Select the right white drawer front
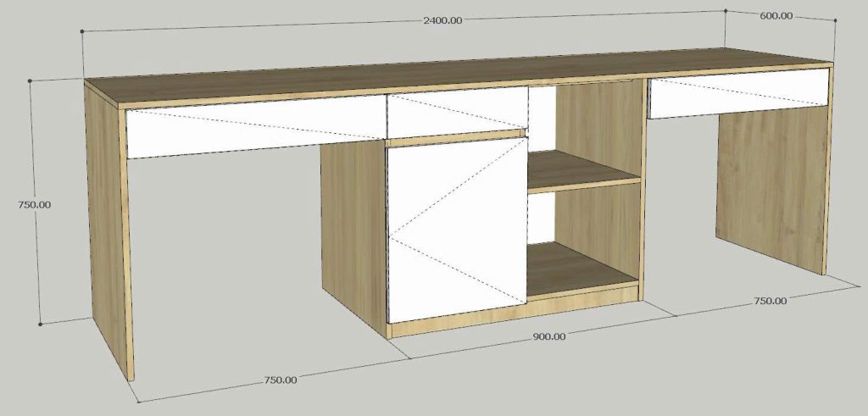The image size is (868, 416). coord(737,93)
